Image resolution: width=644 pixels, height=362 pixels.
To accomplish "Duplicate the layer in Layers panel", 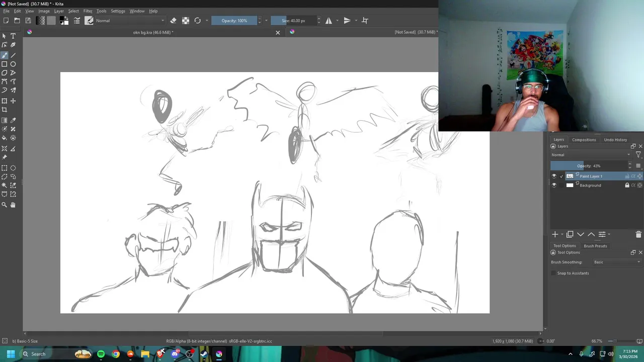I will point(570,234).
